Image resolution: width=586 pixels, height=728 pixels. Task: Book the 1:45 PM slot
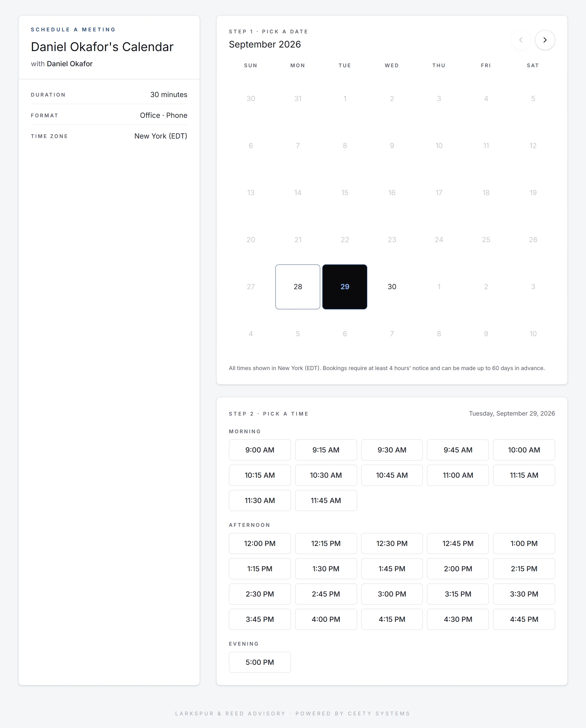392,569
